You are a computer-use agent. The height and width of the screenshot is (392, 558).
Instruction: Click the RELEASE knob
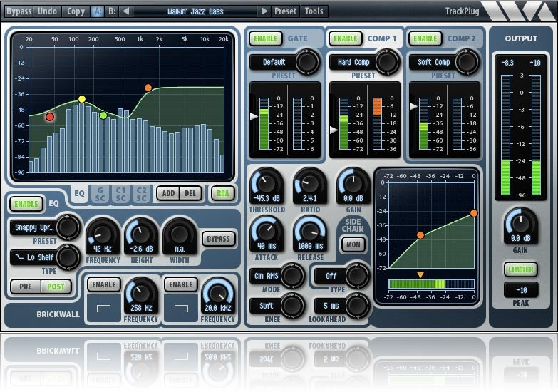click(310, 232)
